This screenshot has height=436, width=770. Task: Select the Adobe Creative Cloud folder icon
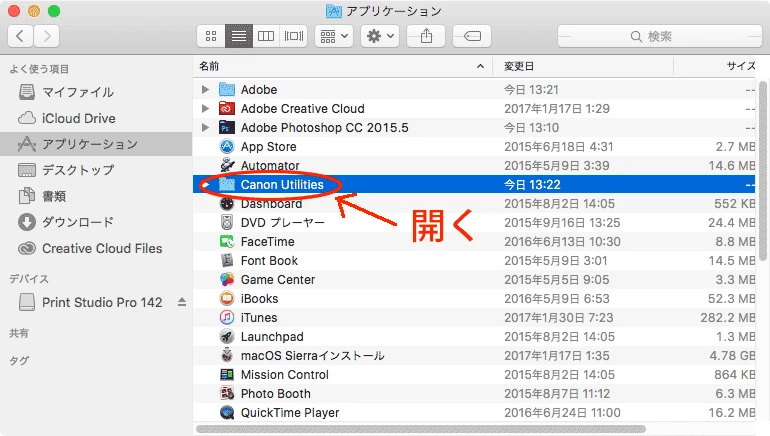(x=227, y=109)
